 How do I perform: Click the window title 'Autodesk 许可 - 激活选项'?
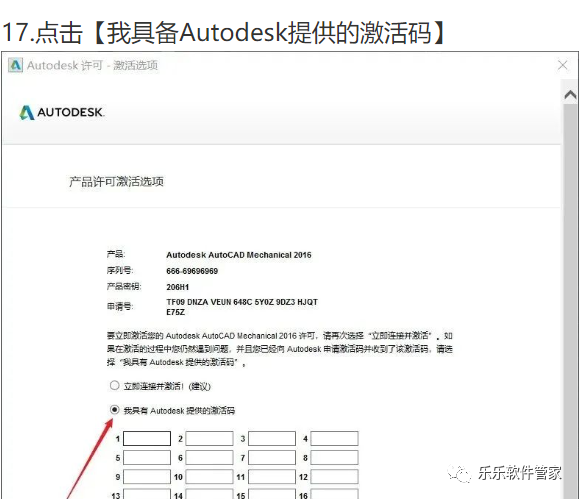pyautogui.click(x=92, y=65)
